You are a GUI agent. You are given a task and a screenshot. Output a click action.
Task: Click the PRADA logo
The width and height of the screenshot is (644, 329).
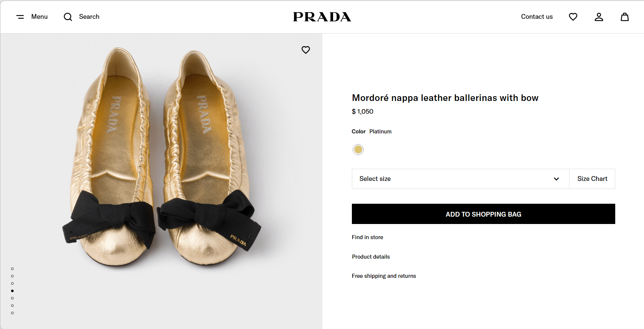(322, 17)
